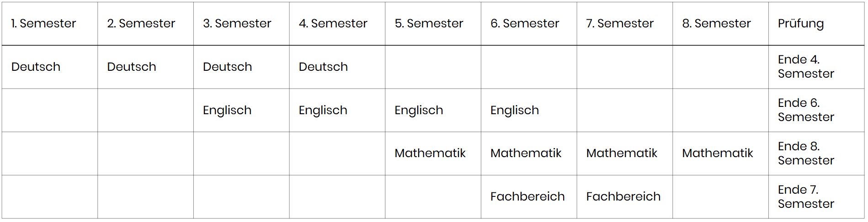Select 'Englisch' under 5. Semester

[x=419, y=110]
